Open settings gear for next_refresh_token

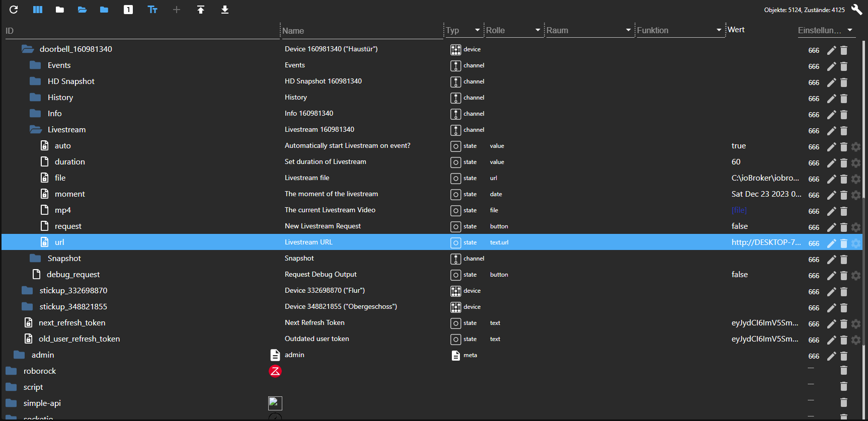(x=856, y=324)
